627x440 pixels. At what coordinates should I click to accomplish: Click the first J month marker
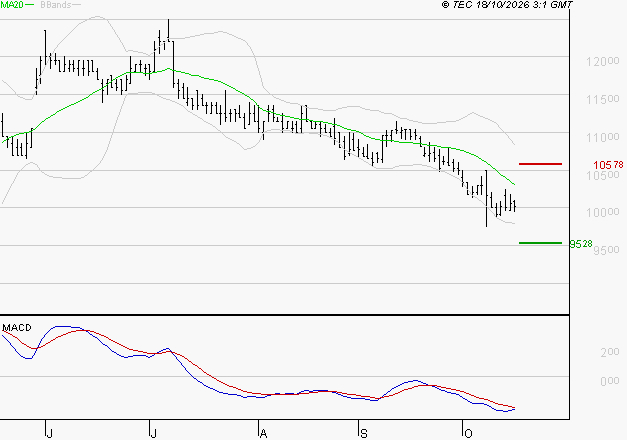click(49, 434)
